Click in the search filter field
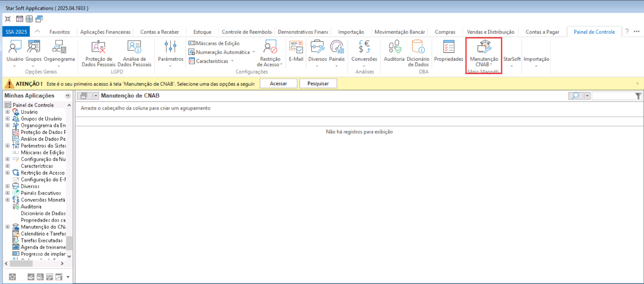This screenshot has height=284, width=644. click(613, 96)
